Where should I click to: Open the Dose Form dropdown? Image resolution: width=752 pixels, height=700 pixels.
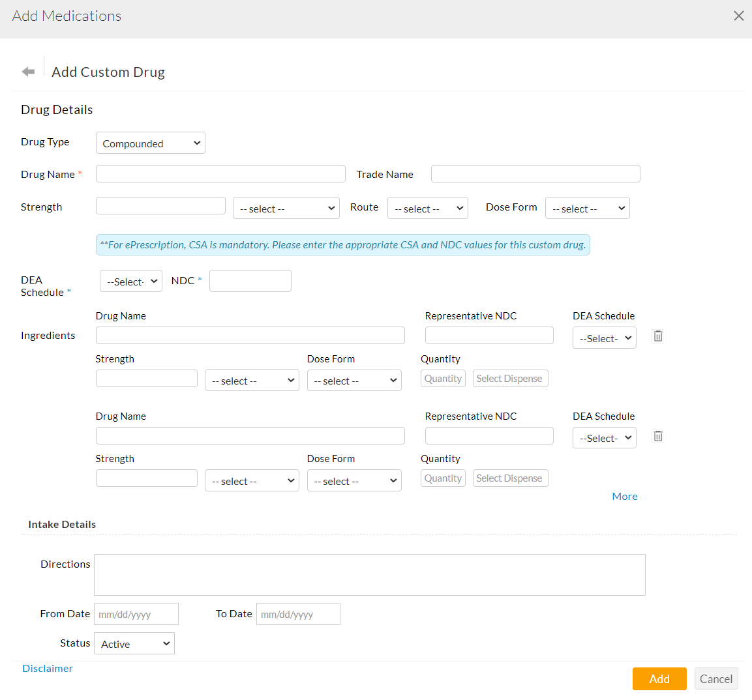tap(587, 207)
